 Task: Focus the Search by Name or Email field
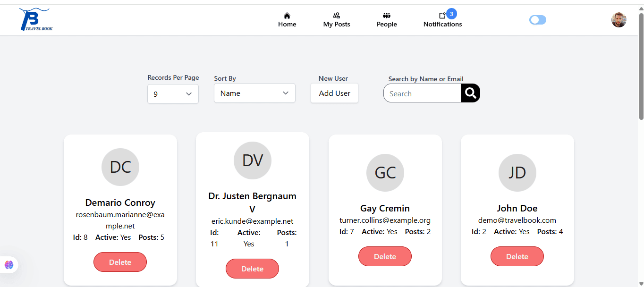[x=422, y=93]
